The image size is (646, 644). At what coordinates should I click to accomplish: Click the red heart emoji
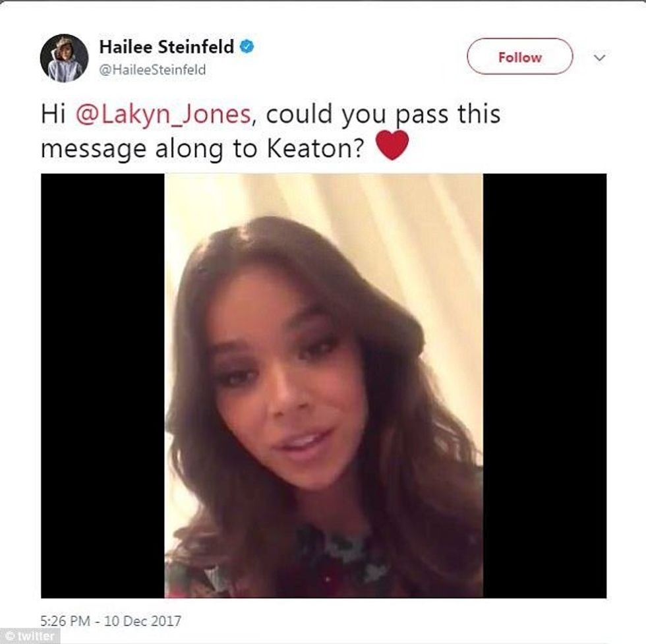[392, 145]
